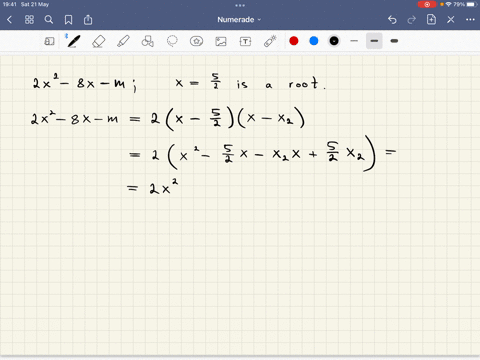
Task: Choose the black pen color
Action: pyautogui.click(x=334, y=41)
